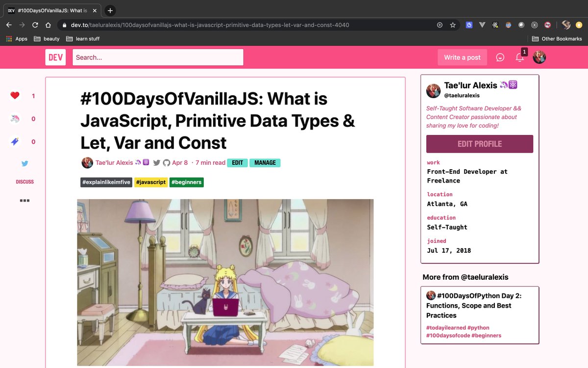Click the MANAGE button
This screenshot has height=368, width=588.
pos(265,163)
